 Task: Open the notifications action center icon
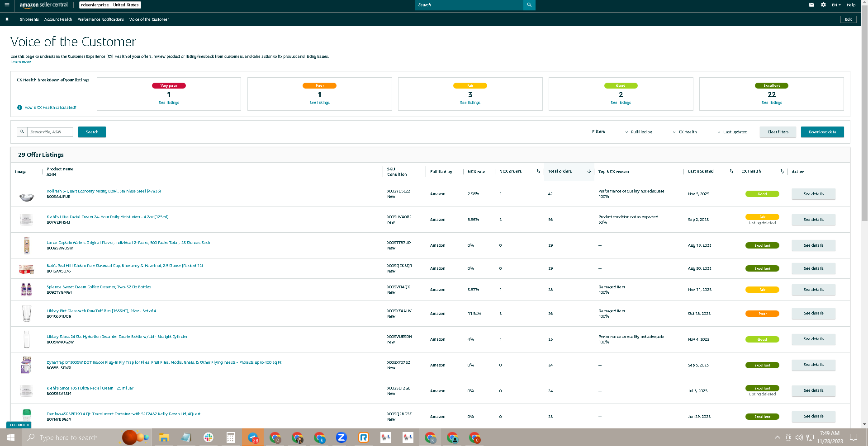click(854, 437)
